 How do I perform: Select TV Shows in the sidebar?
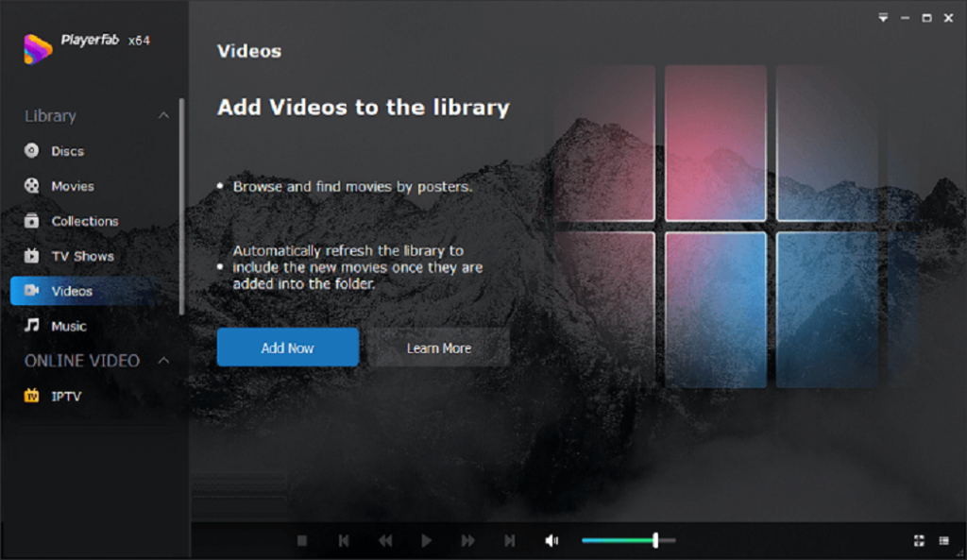pyautogui.click(x=81, y=256)
